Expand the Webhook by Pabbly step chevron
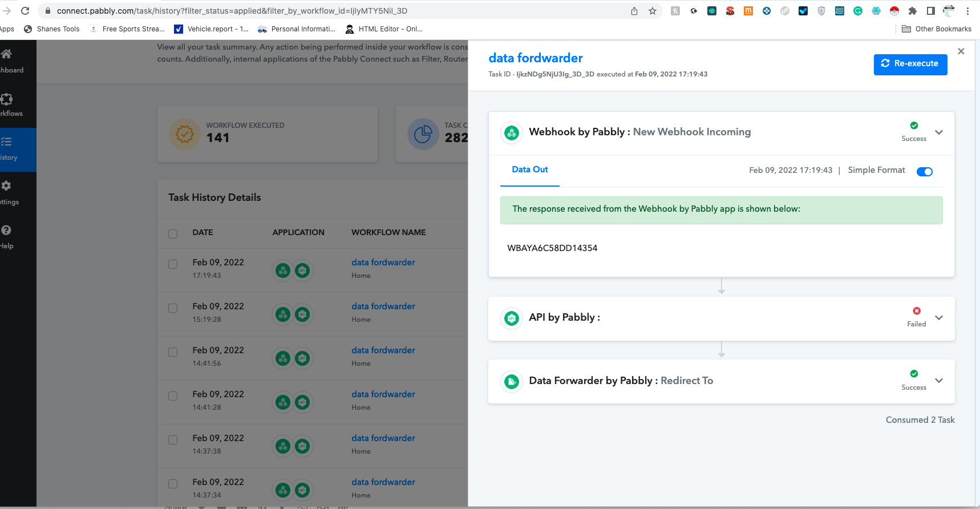 click(x=939, y=132)
